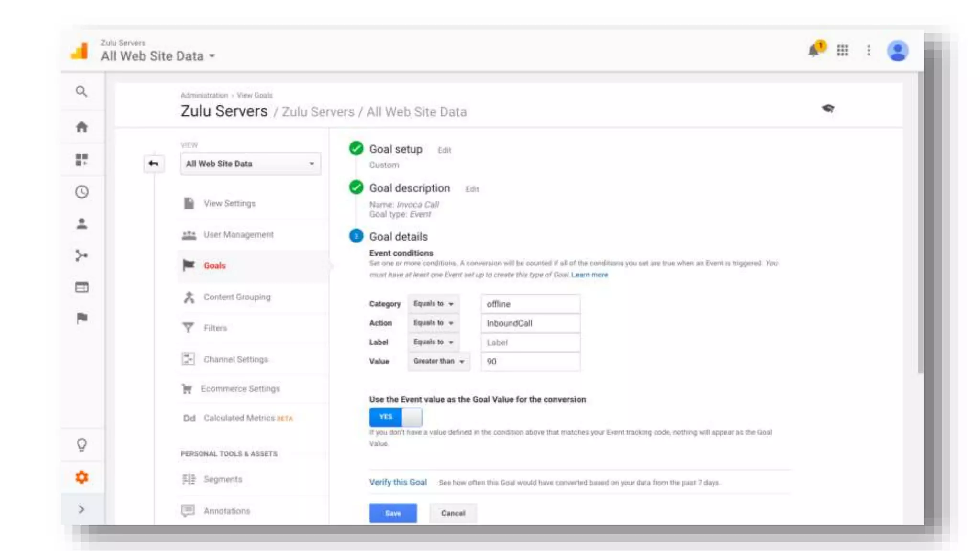This screenshot has width=980, height=551.
Task: Click the back arrow button beside View
Action: point(153,164)
